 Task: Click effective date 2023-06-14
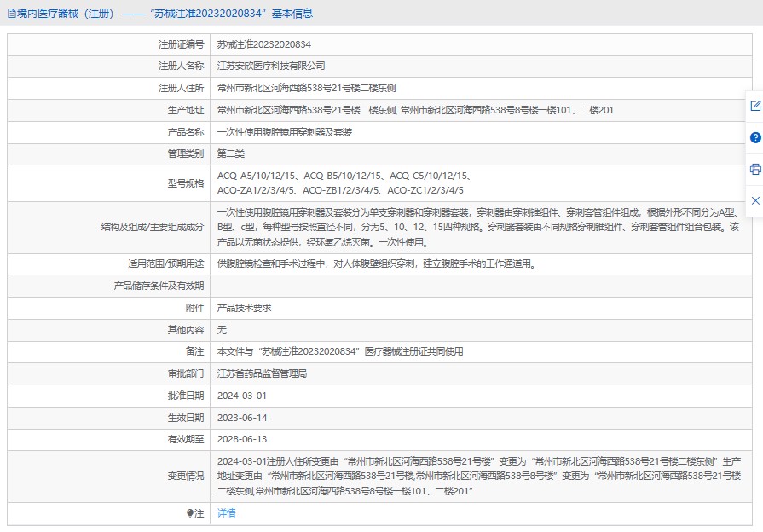[x=242, y=418]
